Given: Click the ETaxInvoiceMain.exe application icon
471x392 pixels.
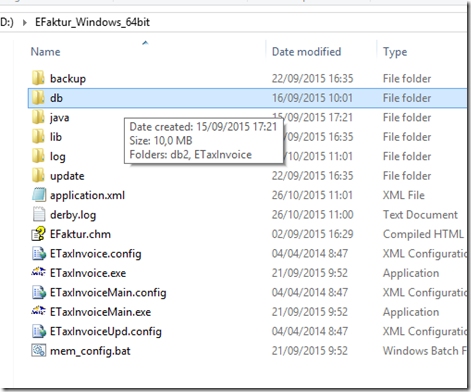Looking at the screenshot, I should pyautogui.click(x=39, y=311).
